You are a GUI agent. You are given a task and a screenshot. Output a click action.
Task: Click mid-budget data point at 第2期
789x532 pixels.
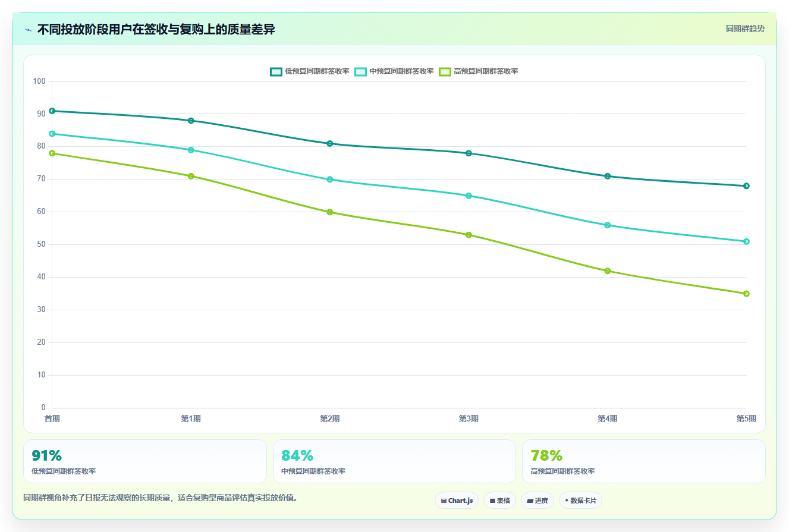[330, 180]
